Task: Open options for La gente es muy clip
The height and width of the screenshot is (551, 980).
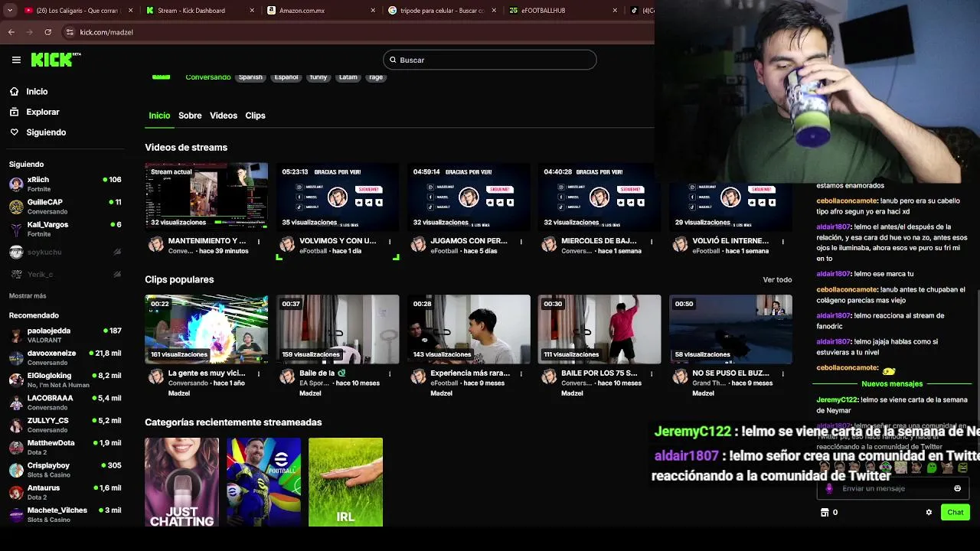Action: point(259,373)
